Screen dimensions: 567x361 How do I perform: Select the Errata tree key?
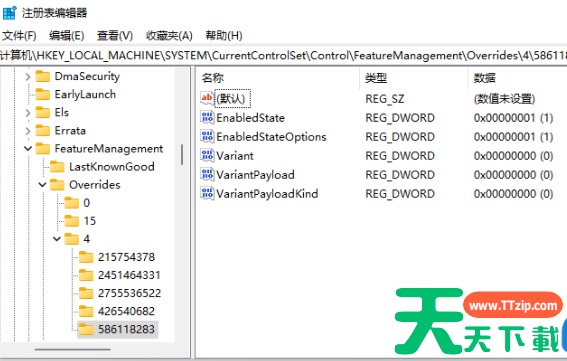tap(70, 131)
